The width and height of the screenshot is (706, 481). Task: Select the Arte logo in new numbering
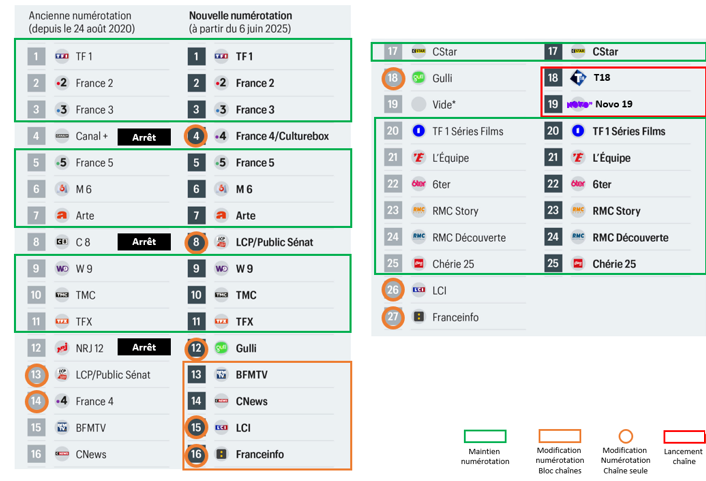pyautogui.click(x=221, y=216)
